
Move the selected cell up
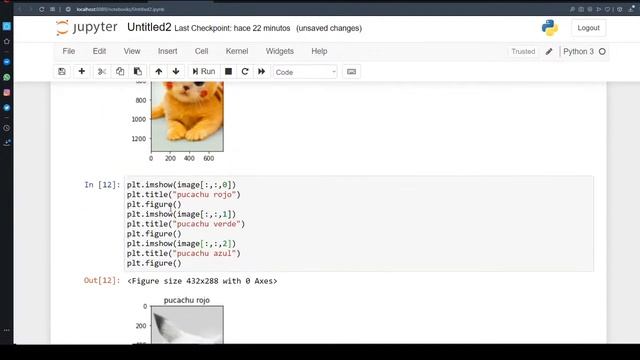159,72
